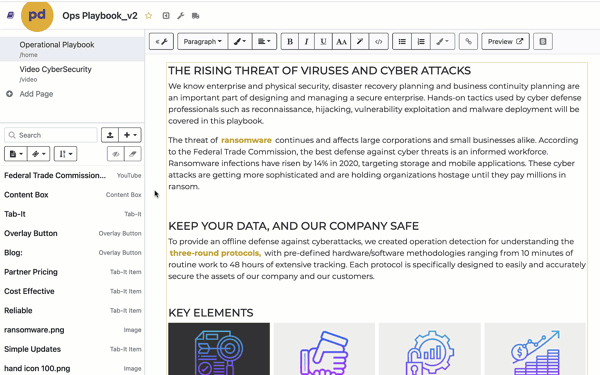Click the Preview button
600x375 pixels.
[505, 41]
